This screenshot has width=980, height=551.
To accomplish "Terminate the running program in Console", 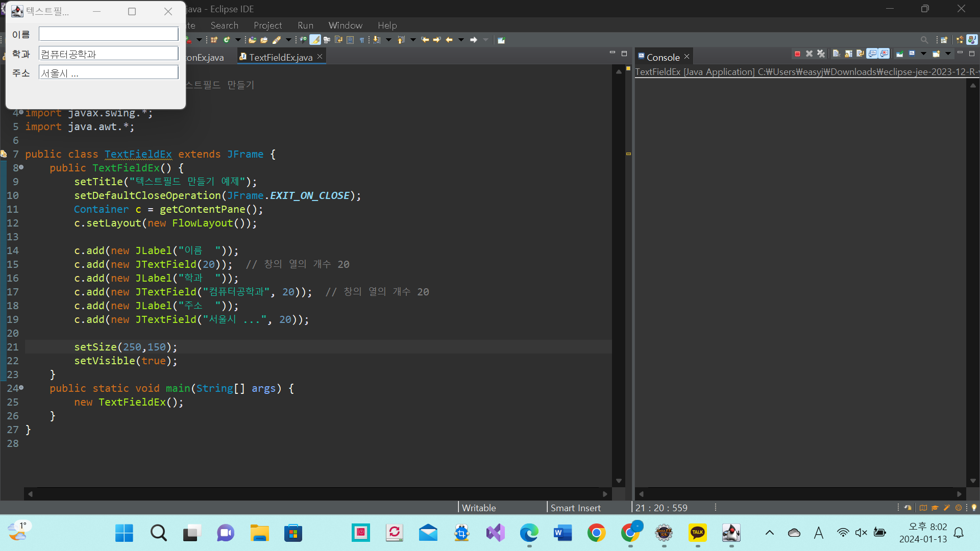I will (797, 54).
